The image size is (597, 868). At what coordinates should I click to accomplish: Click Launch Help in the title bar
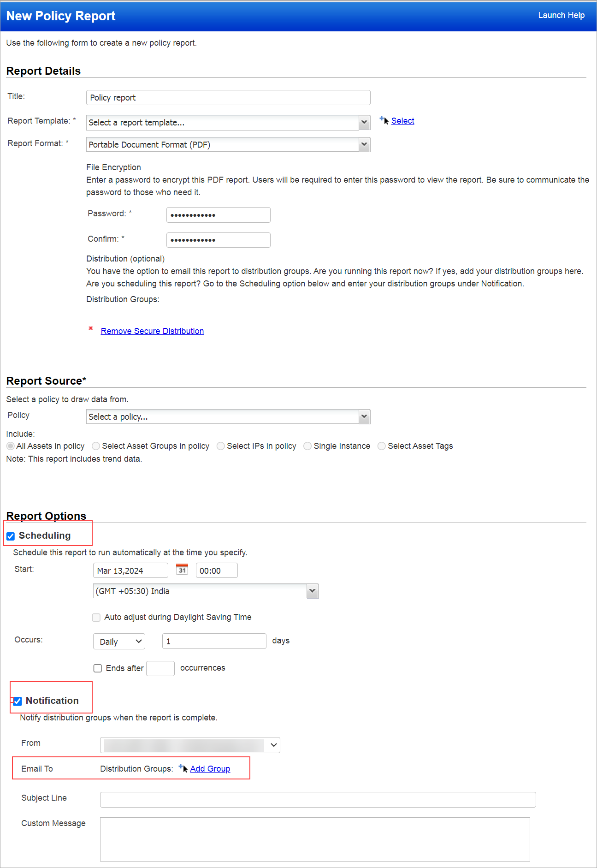(x=561, y=15)
